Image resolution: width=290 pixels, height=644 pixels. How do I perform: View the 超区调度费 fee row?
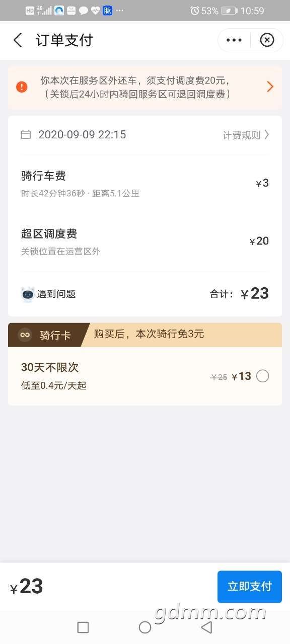point(145,242)
